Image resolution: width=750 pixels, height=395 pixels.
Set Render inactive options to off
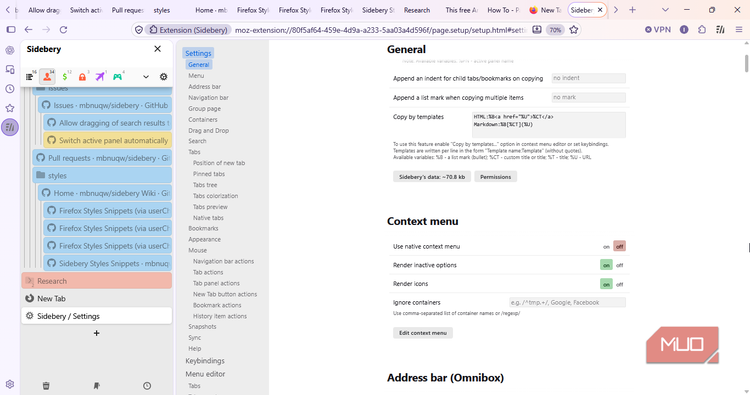(619, 265)
